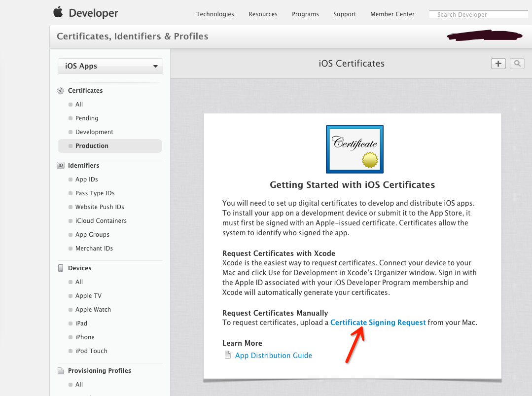Viewport: 532px width, 396px height.
Task: Select iPod Touch devices
Action: [91, 351]
